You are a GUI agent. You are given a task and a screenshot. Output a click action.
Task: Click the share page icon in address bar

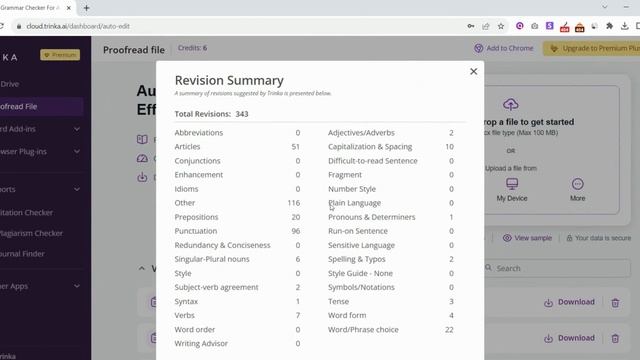[x=486, y=26]
